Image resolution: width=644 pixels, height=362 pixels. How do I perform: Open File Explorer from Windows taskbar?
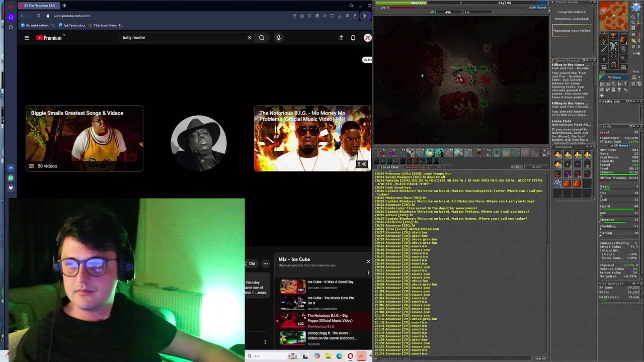pyautogui.click(x=329, y=356)
